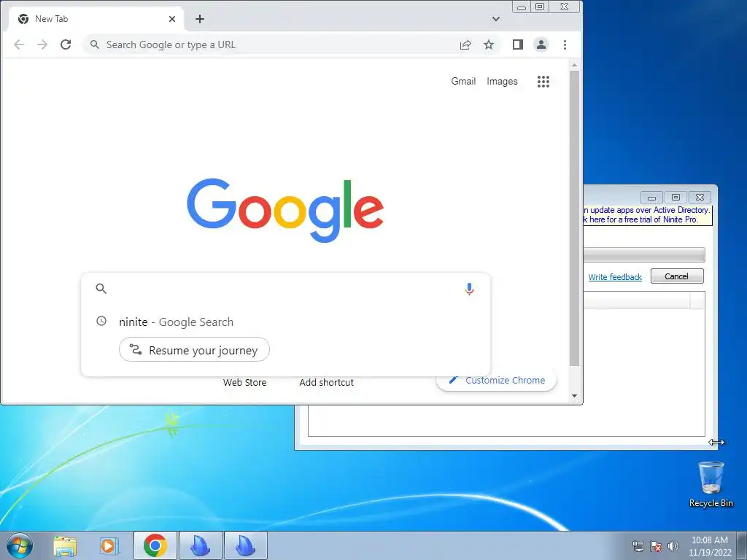This screenshot has height=560, width=747.
Task: Click the network tray icon
Action: pyautogui.click(x=638, y=546)
